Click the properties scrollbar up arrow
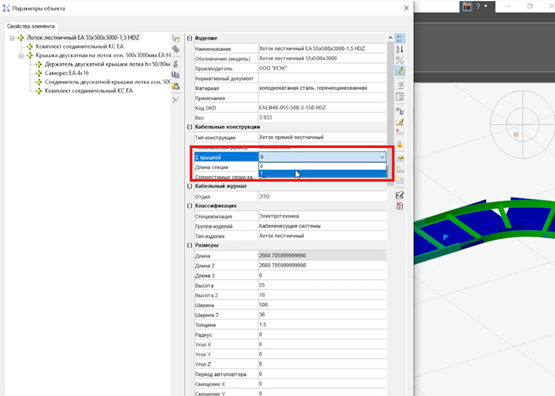The width and height of the screenshot is (555, 396). [x=390, y=38]
